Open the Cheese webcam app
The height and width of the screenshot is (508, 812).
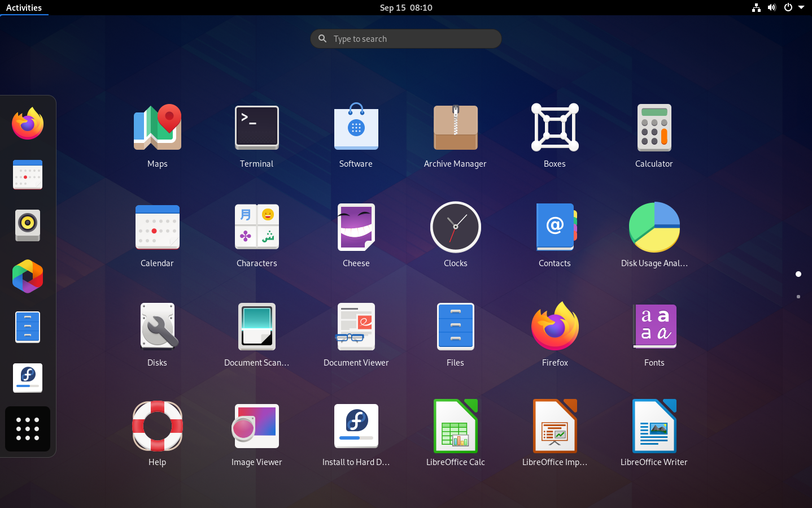point(356,227)
